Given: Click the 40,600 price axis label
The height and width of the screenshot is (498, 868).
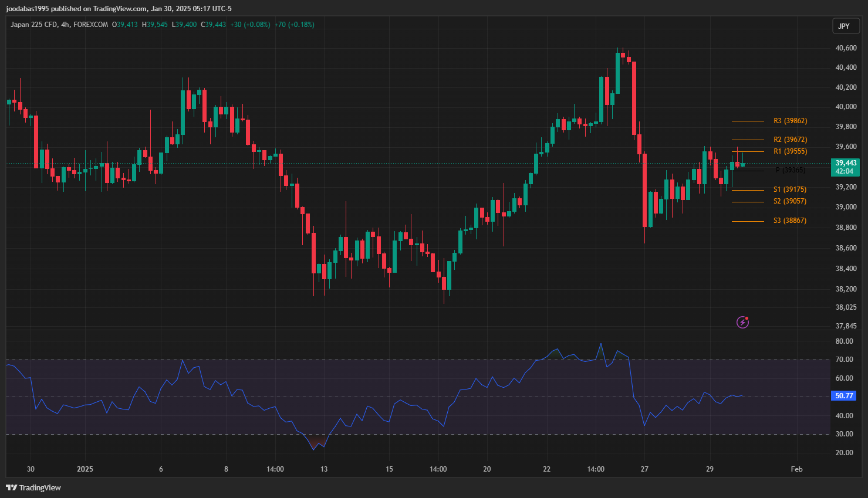Looking at the screenshot, I should click(846, 48).
